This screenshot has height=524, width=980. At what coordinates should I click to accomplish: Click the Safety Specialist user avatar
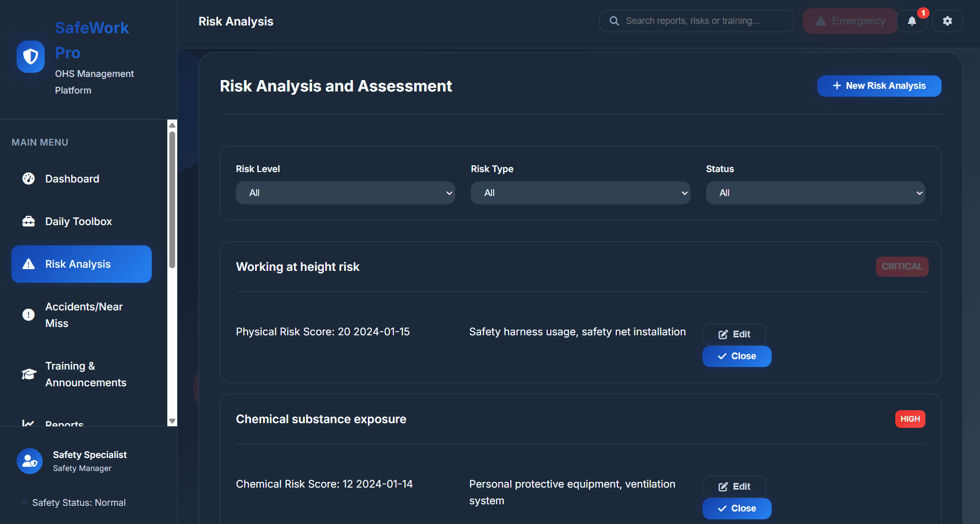pos(30,461)
